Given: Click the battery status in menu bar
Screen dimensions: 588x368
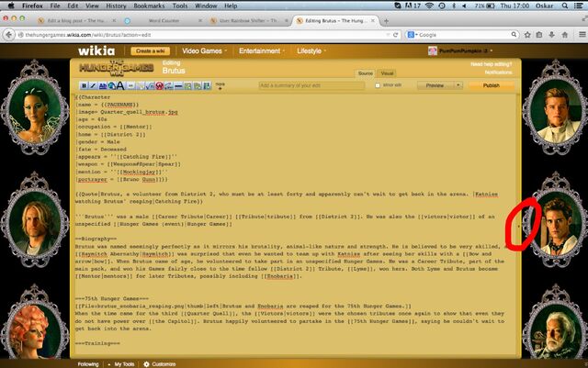Looking at the screenshot, I should (x=484, y=6).
